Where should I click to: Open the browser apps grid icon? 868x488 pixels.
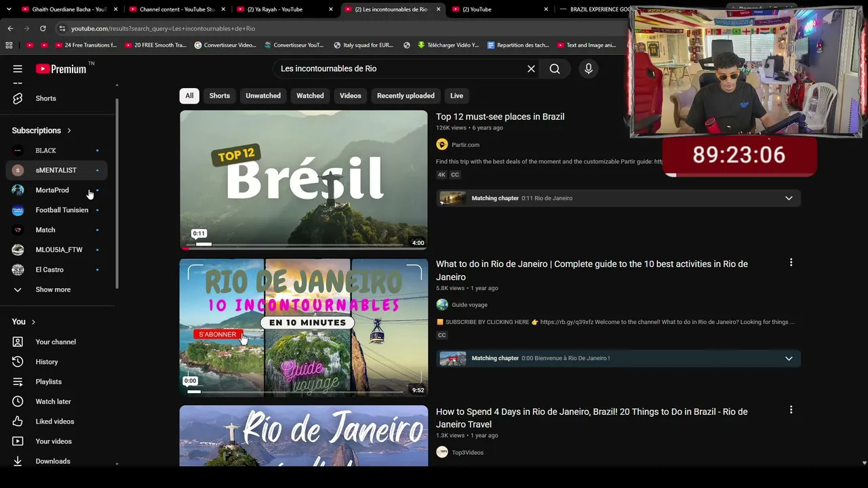(9, 45)
